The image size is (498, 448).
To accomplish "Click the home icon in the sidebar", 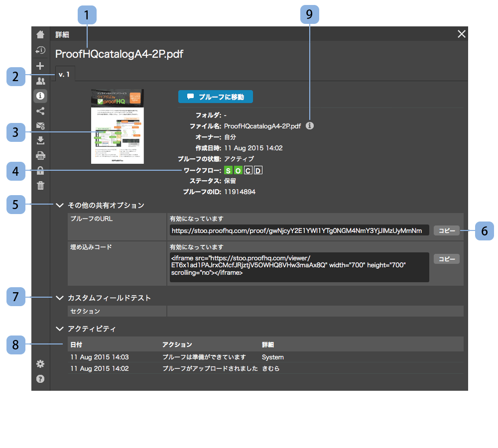I will click(x=40, y=34).
